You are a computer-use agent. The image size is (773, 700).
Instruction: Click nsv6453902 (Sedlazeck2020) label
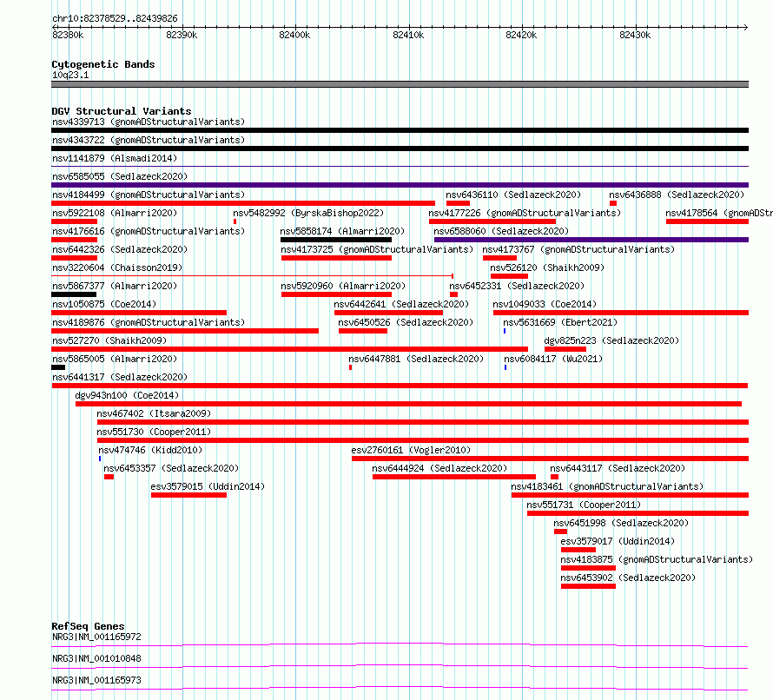(x=628, y=578)
